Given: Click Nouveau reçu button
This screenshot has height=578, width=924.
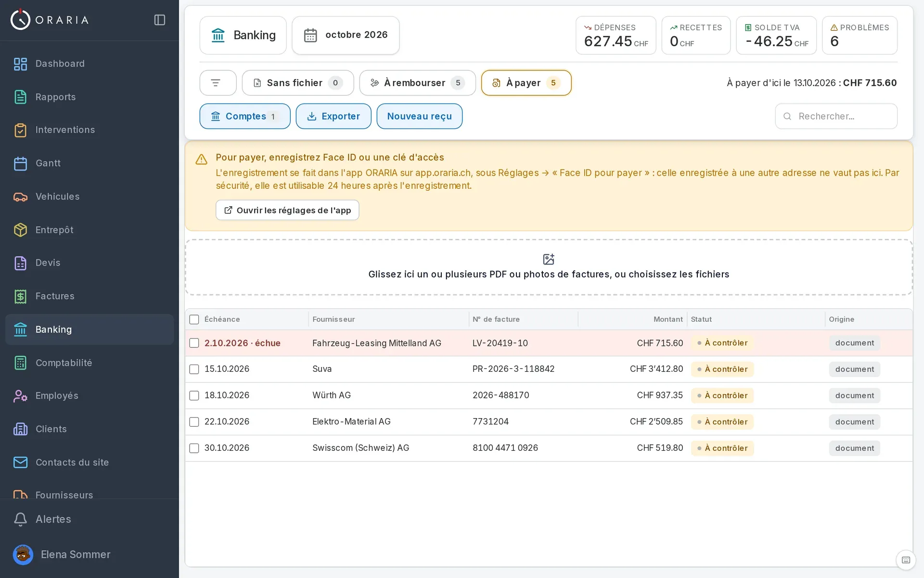Looking at the screenshot, I should tap(419, 116).
